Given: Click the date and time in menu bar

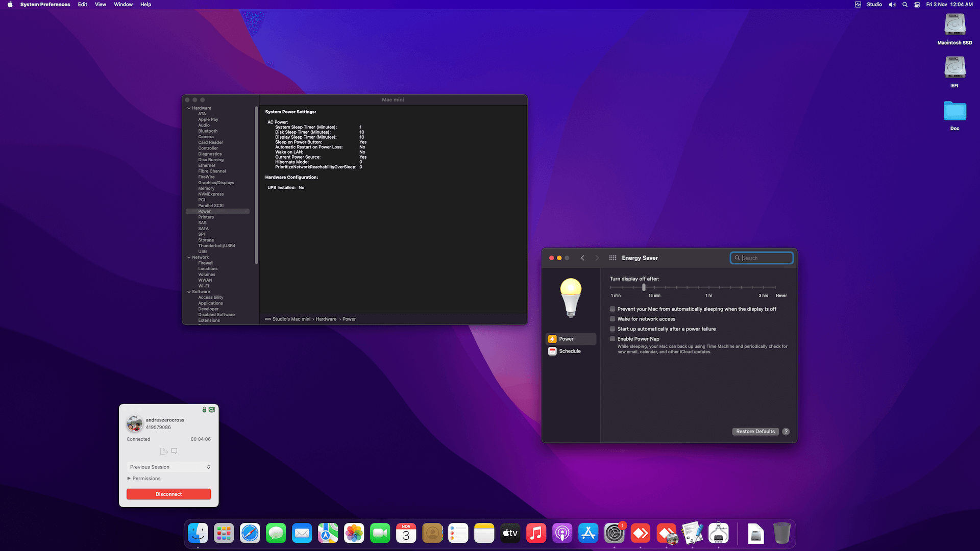Looking at the screenshot, I should click(949, 5).
